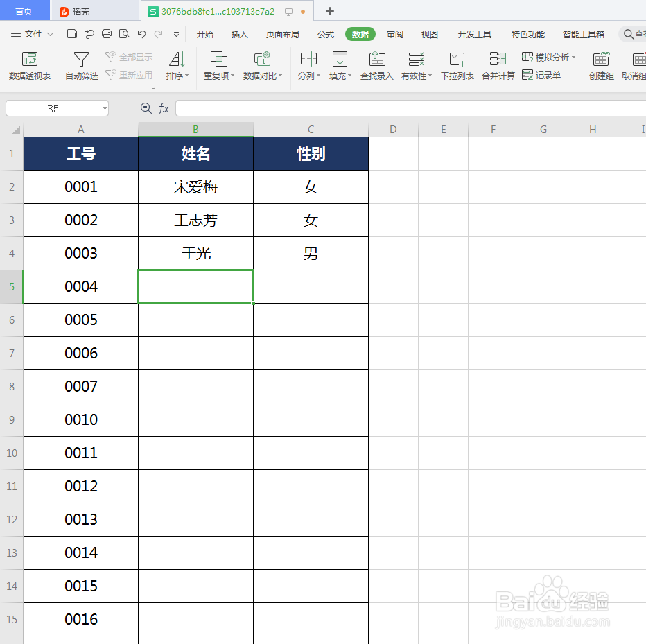Click the zoom magnifier beside fx
Image resolution: width=646 pixels, height=644 pixels.
pos(146,108)
